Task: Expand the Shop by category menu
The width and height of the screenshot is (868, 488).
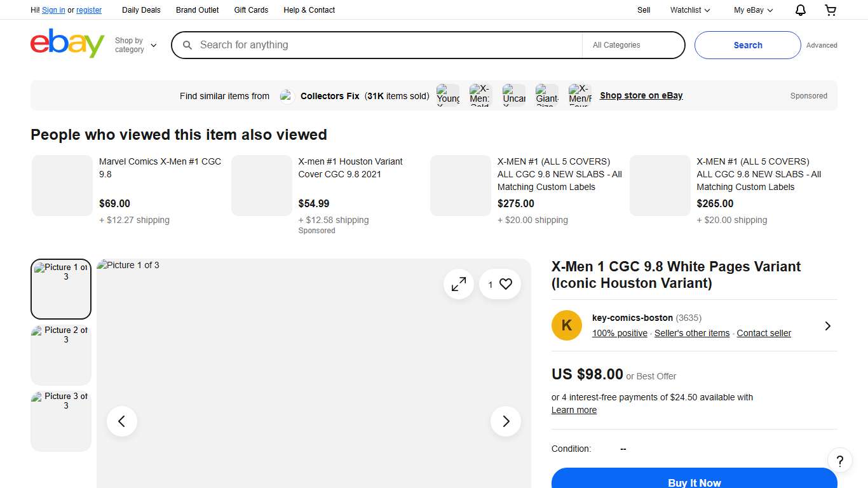Action: pyautogui.click(x=135, y=45)
